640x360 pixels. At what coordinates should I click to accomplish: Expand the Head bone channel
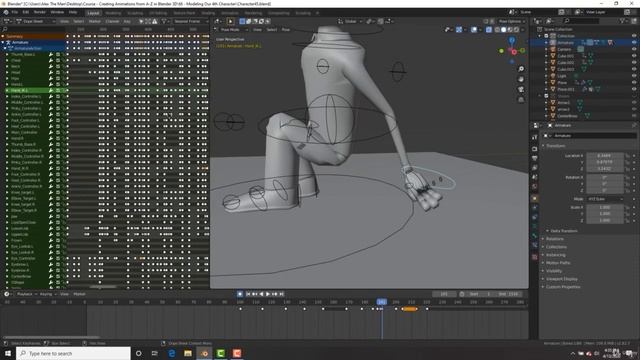click(x=7, y=72)
